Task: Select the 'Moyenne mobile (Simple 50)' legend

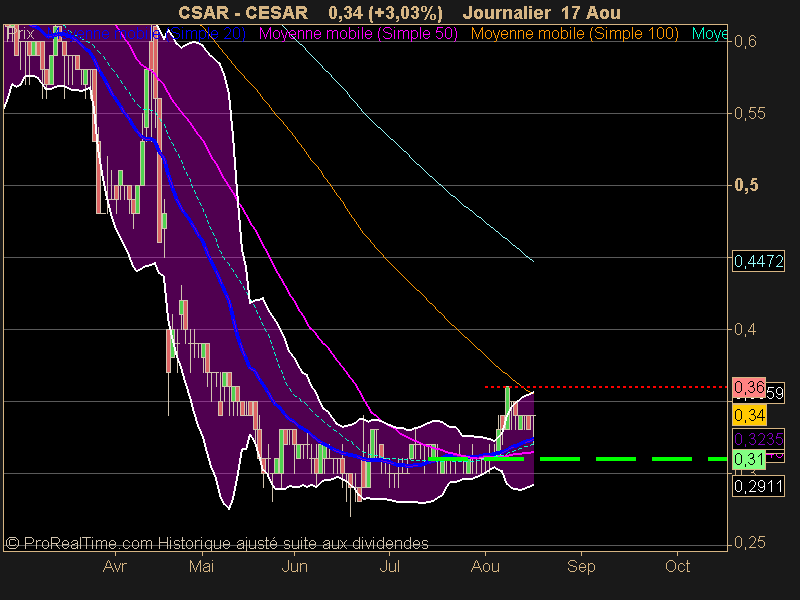Action: pyautogui.click(x=358, y=34)
